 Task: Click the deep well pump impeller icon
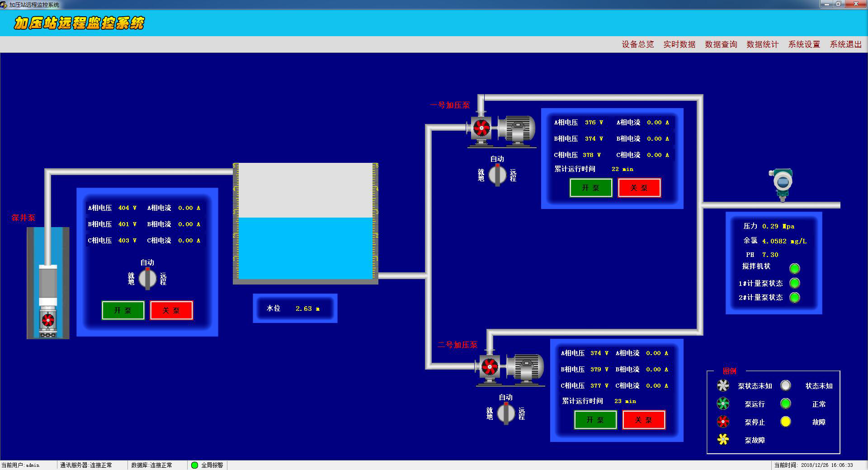[48, 320]
